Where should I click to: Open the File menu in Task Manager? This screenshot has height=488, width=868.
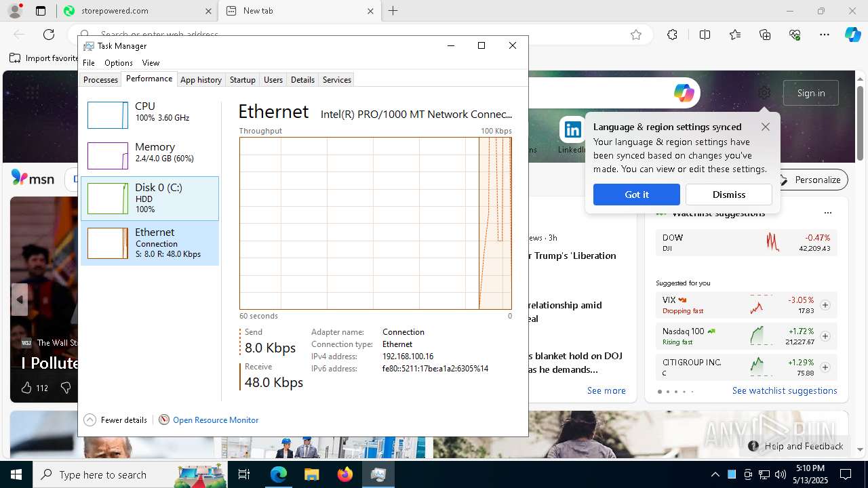[89, 63]
